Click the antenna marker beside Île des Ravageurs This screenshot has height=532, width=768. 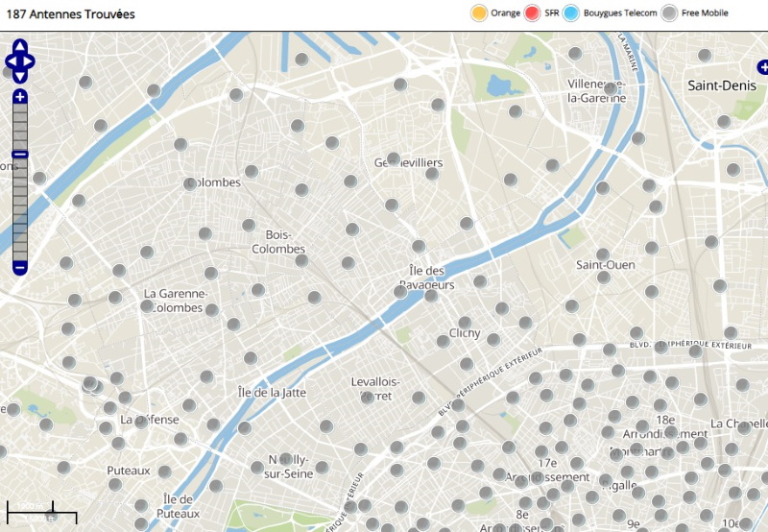click(x=401, y=291)
